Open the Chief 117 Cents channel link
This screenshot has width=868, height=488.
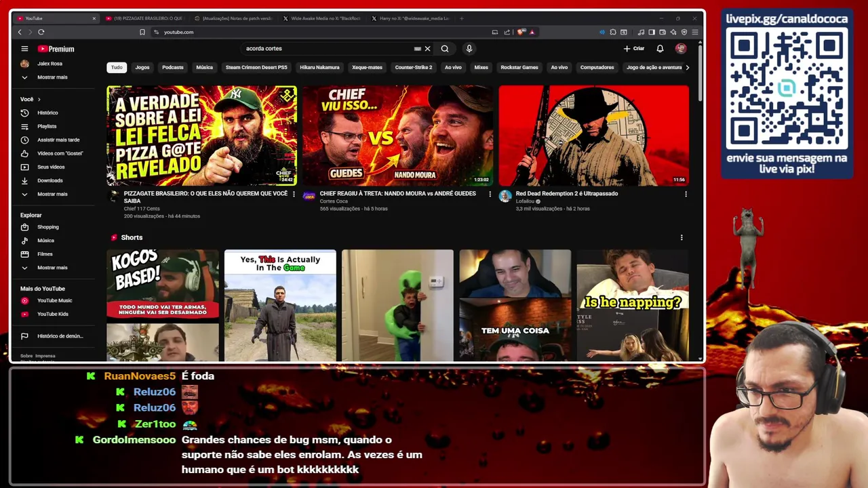coord(142,209)
